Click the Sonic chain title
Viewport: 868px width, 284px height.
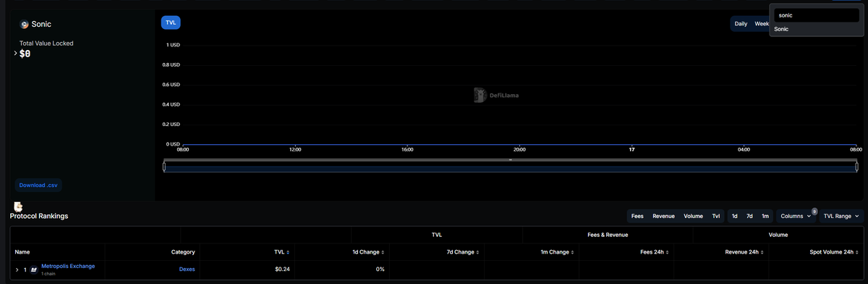tap(42, 24)
